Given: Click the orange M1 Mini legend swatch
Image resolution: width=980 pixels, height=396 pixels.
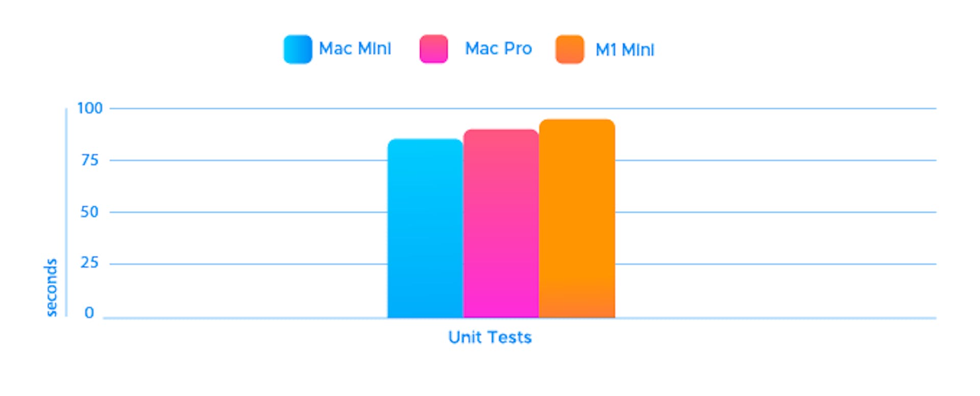Looking at the screenshot, I should point(570,49).
